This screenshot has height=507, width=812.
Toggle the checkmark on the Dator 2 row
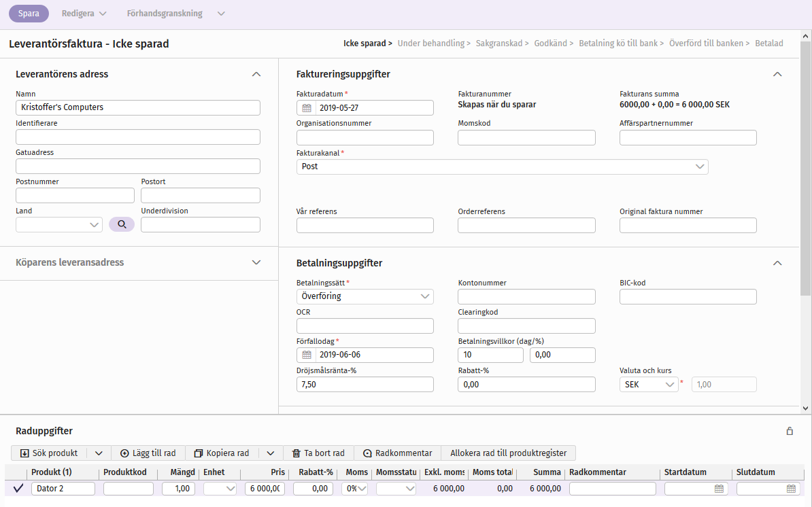18,489
